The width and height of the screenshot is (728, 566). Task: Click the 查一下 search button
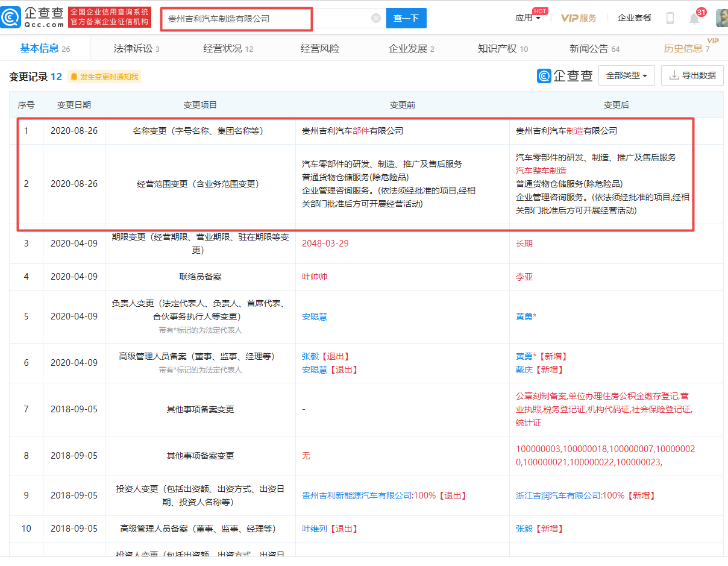click(406, 18)
